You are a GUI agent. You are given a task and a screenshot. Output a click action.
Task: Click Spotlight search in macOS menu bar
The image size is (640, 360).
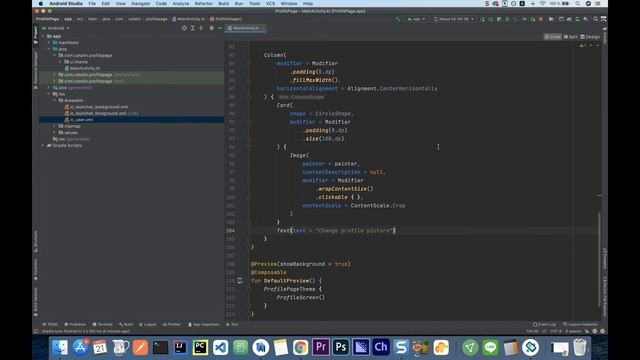tap(578, 3)
